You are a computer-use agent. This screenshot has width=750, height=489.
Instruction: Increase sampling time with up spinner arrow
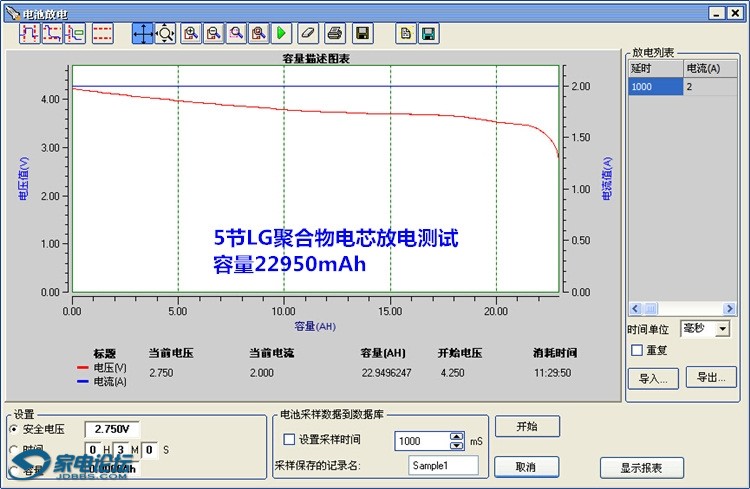[x=457, y=436]
